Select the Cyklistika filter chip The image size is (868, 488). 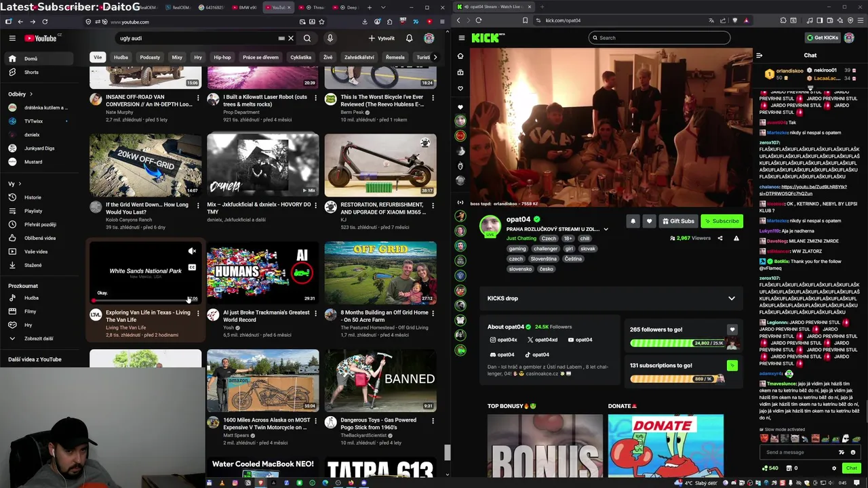pos(300,58)
